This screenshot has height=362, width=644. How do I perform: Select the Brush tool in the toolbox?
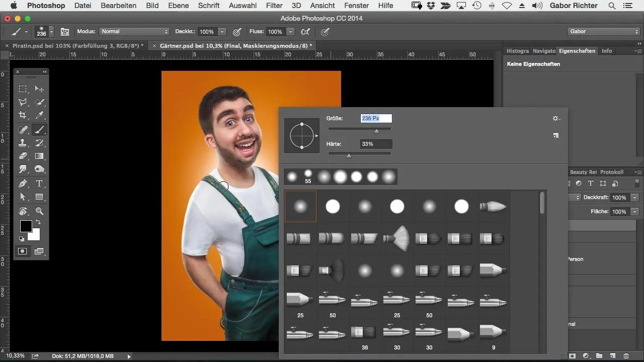39,129
